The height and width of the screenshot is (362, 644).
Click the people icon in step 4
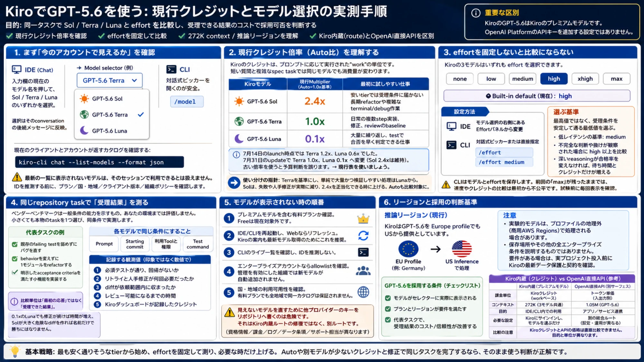363,271
